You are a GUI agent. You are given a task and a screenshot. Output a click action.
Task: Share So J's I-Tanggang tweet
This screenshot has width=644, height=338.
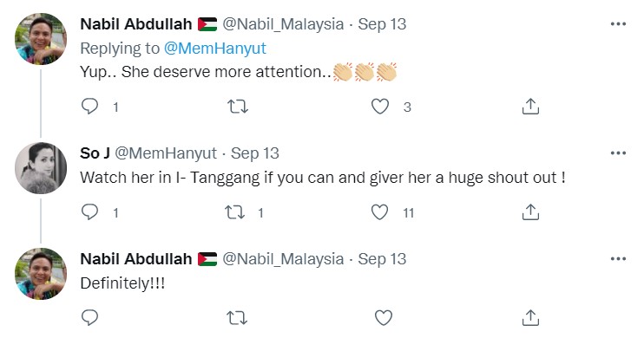point(530,212)
